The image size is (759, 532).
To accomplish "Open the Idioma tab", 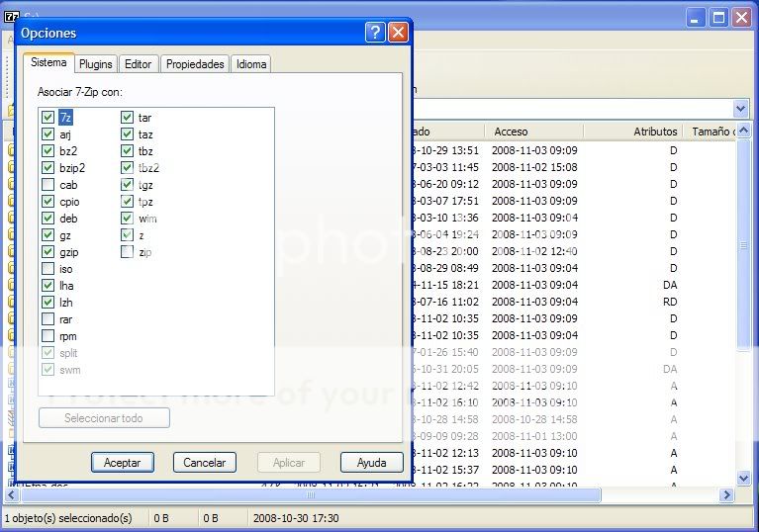I will click(x=251, y=64).
